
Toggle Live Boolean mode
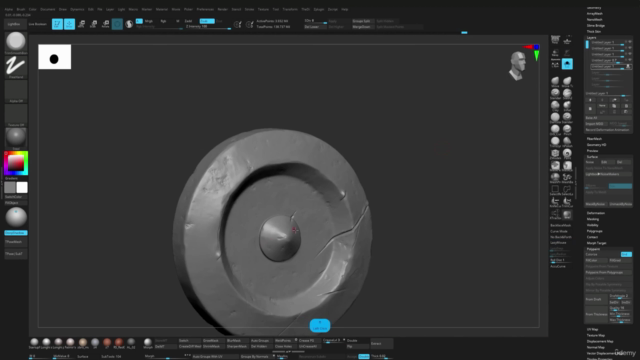[38, 24]
